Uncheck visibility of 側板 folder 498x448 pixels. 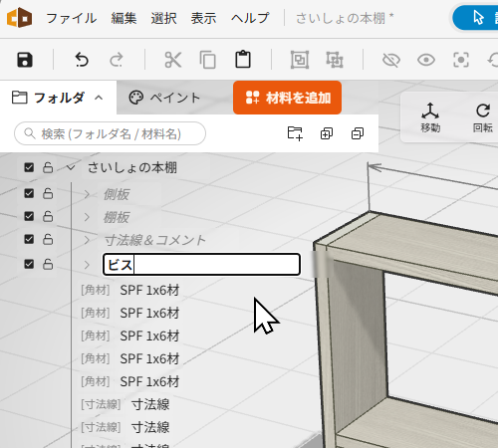click(x=29, y=193)
